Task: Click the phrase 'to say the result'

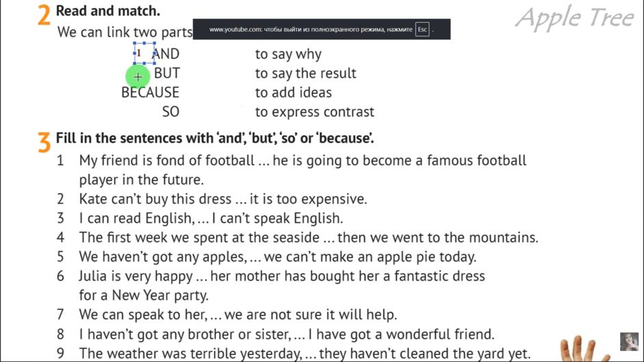Action: pos(306,73)
